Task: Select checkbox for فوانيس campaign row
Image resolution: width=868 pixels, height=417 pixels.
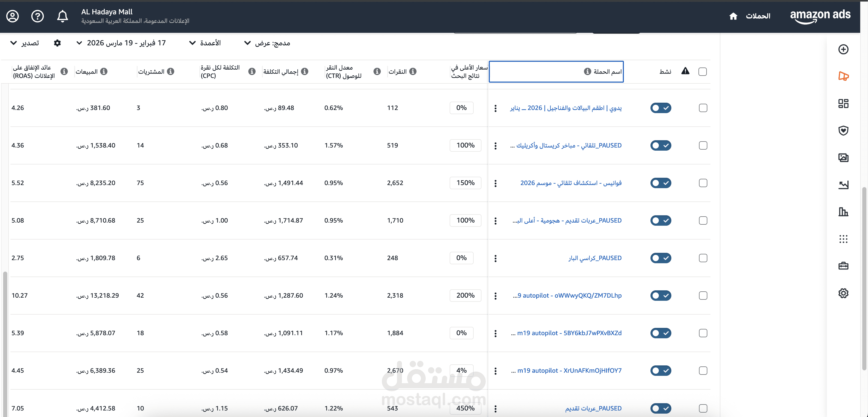Action: pyautogui.click(x=703, y=183)
